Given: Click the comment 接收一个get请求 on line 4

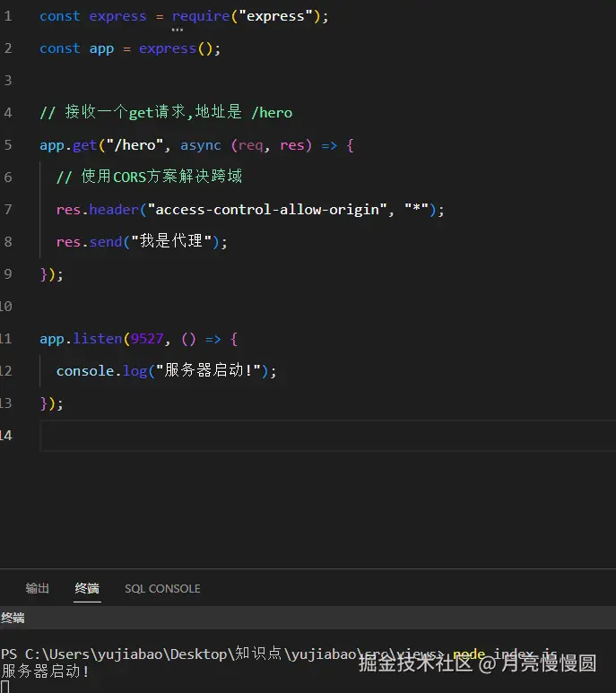Looking at the screenshot, I should (166, 112).
